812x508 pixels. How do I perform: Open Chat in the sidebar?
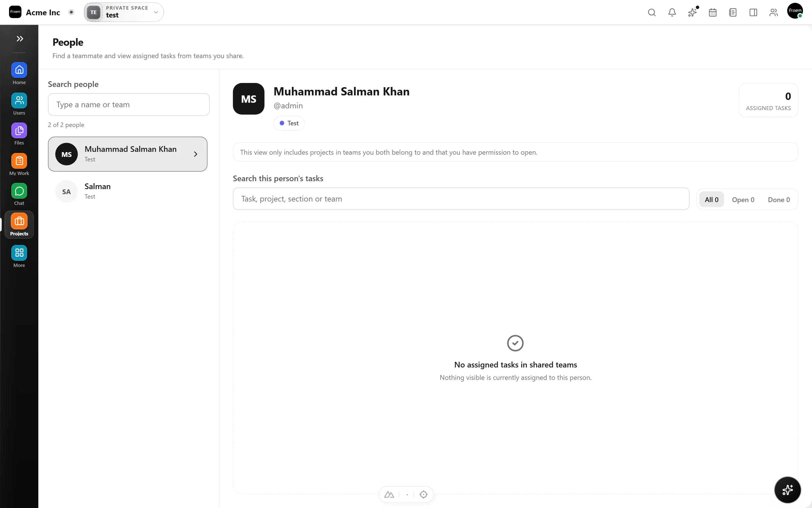point(19,194)
